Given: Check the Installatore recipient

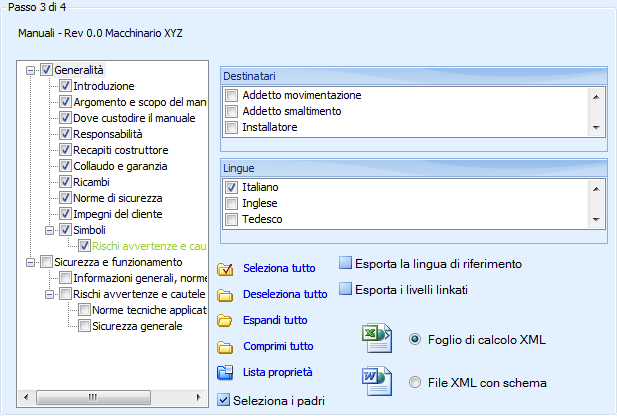Looking at the screenshot, I should [231, 128].
